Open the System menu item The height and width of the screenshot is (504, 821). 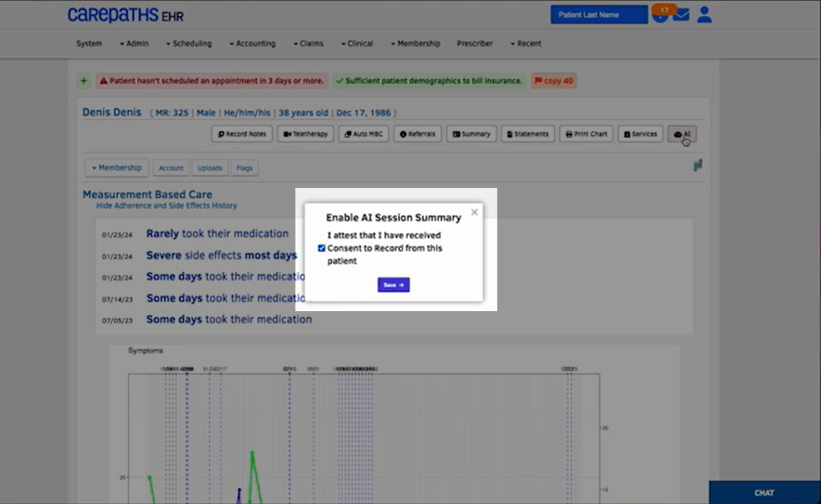(x=89, y=43)
